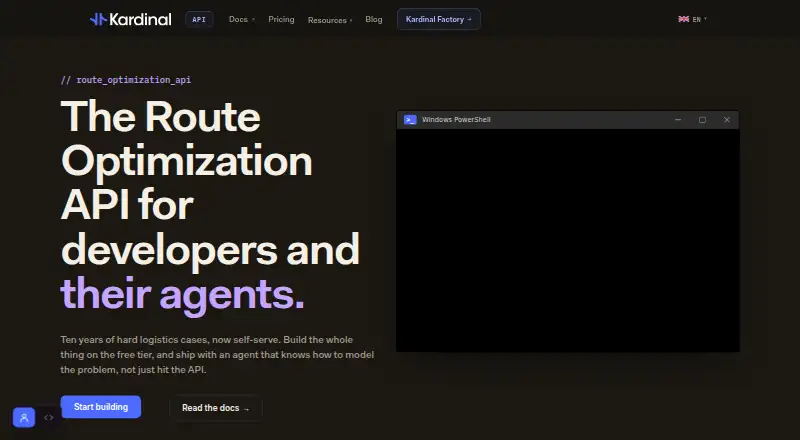Open the Kardinal logo home link

[x=131, y=19]
